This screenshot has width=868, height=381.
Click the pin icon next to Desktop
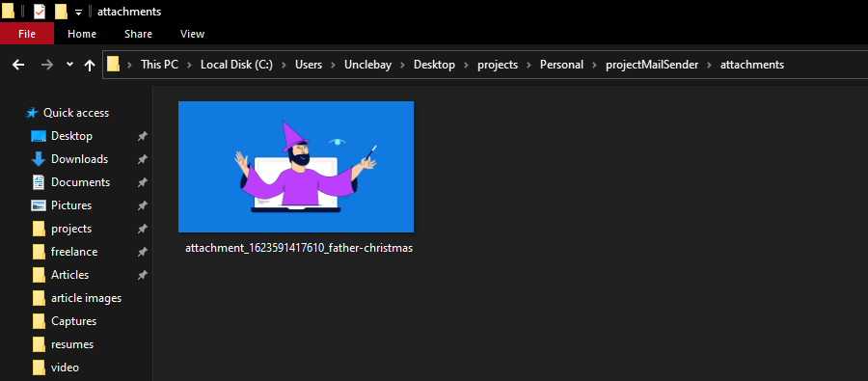[143, 136]
